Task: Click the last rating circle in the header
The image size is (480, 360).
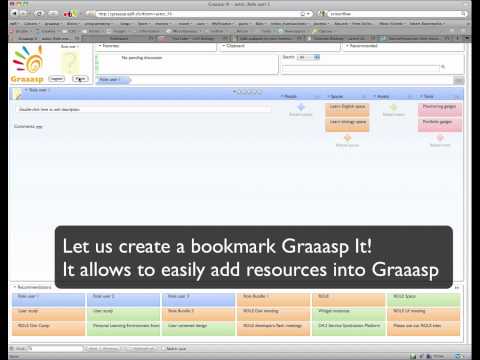Action: click(x=260, y=92)
